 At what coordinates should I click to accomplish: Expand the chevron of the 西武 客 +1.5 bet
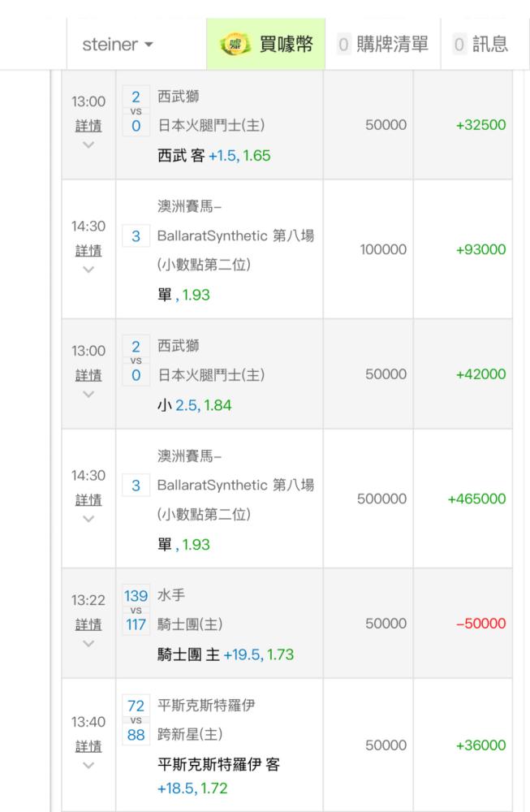(x=88, y=145)
